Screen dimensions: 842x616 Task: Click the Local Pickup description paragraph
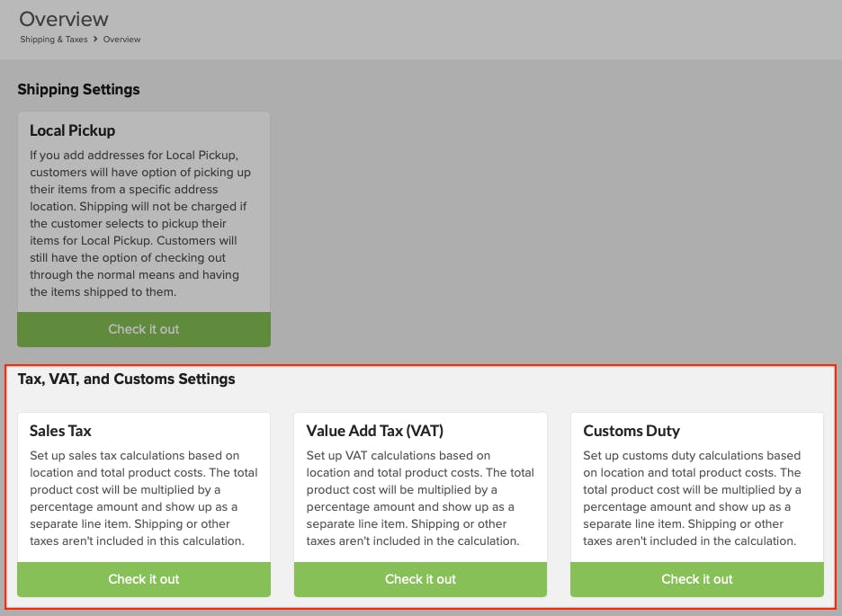pos(140,223)
